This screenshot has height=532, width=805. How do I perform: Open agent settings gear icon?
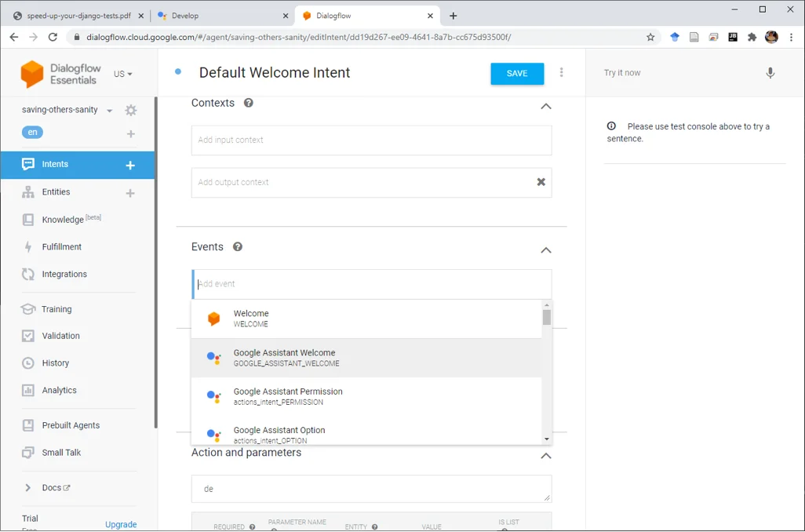point(131,111)
